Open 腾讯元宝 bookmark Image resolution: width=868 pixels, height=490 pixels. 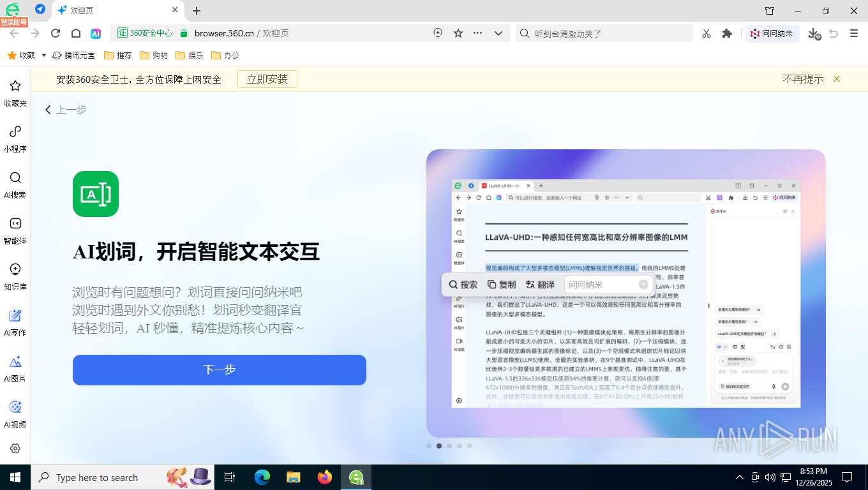(x=73, y=56)
